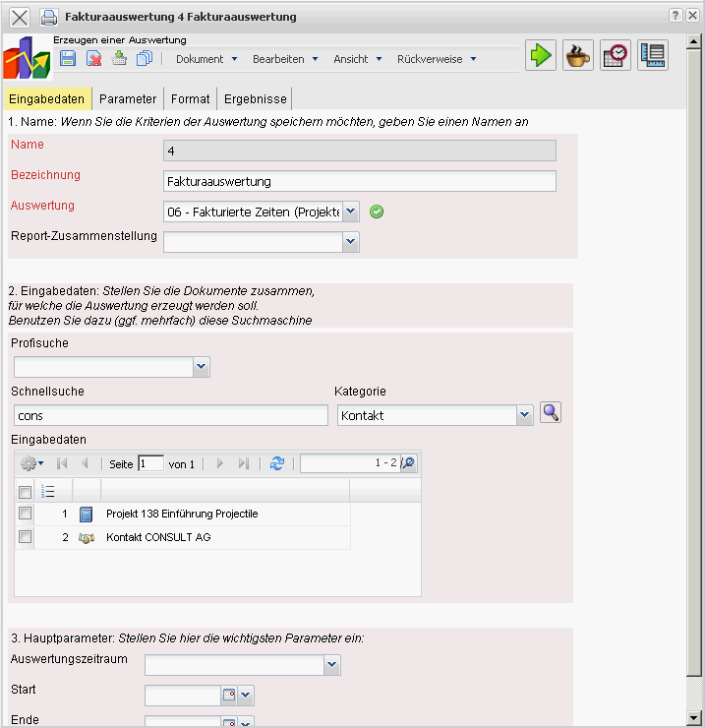Click the printer icon in title bar

[x=48, y=17]
